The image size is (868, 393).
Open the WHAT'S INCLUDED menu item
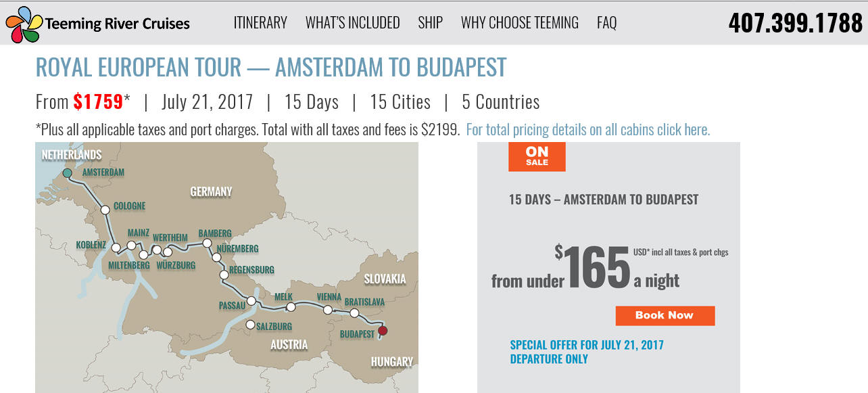[352, 23]
